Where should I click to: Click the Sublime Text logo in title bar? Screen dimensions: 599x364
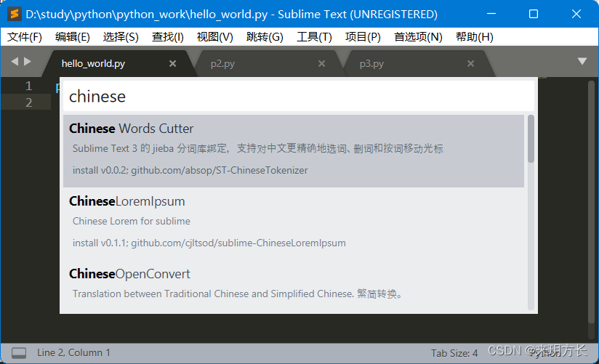pos(14,14)
